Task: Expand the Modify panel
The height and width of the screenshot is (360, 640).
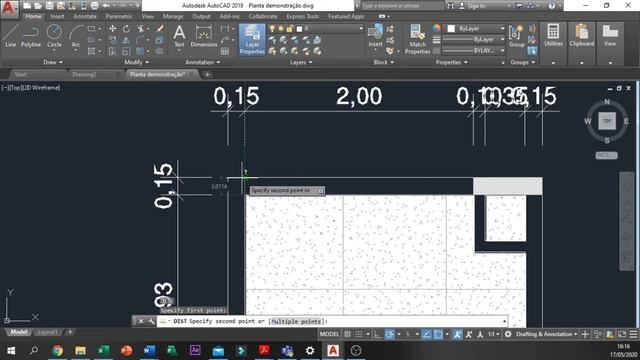Action: pos(136,62)
